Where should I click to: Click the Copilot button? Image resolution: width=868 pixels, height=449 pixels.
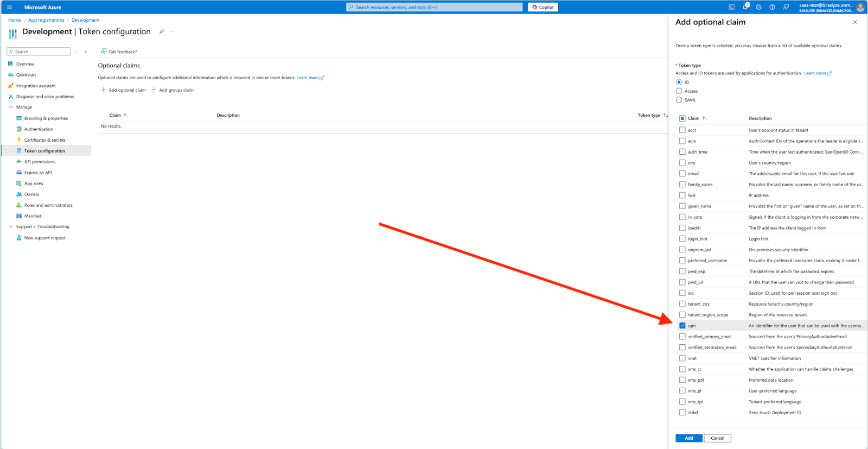pos(543,7)
